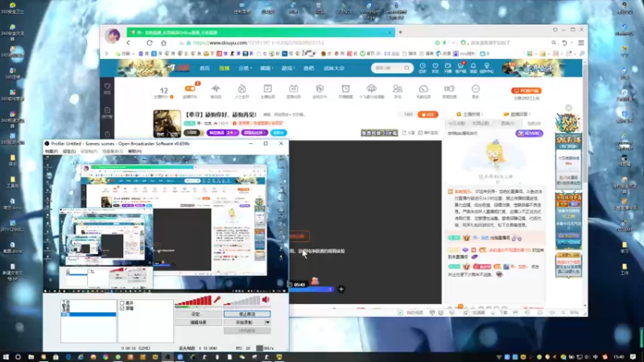Adjust the OBS desktop audio volume meter
The width and height of the screenshot is (644, 362).
click(242, 301)
